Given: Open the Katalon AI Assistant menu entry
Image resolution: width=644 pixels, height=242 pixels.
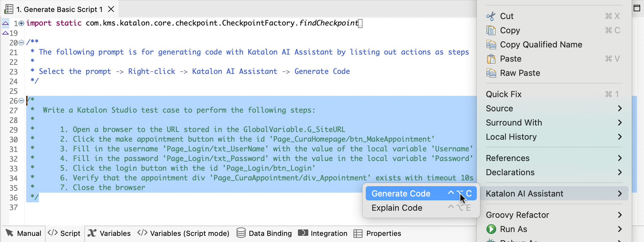Looking at the screenshot, I should (554, 194).
